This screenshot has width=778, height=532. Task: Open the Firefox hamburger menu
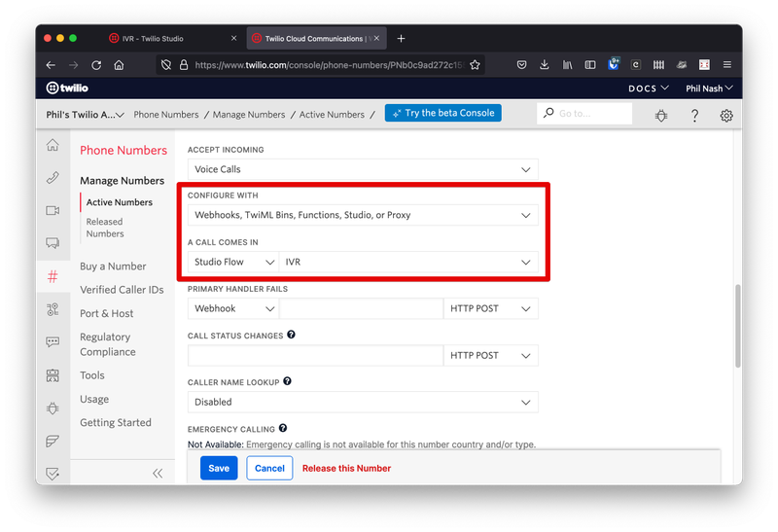727,64
